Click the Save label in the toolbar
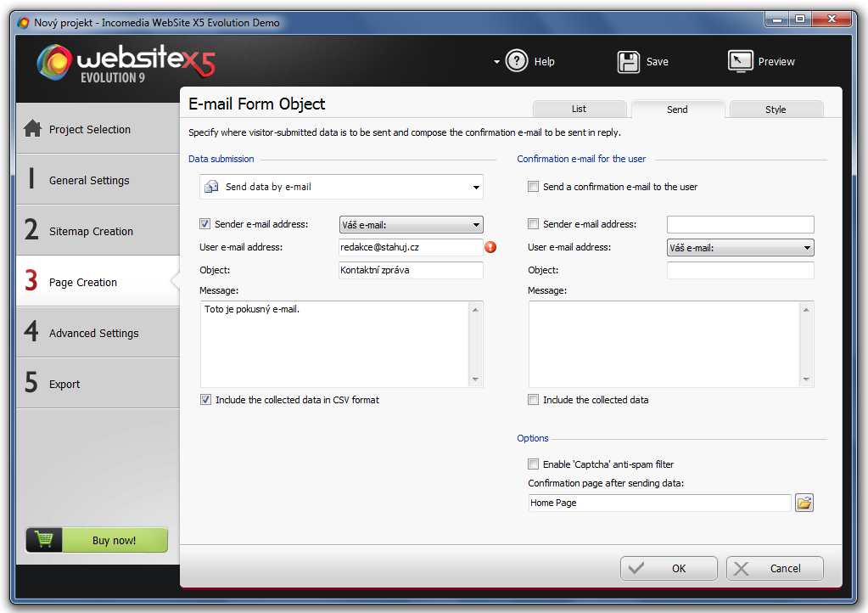 click(x=658, y=62)
